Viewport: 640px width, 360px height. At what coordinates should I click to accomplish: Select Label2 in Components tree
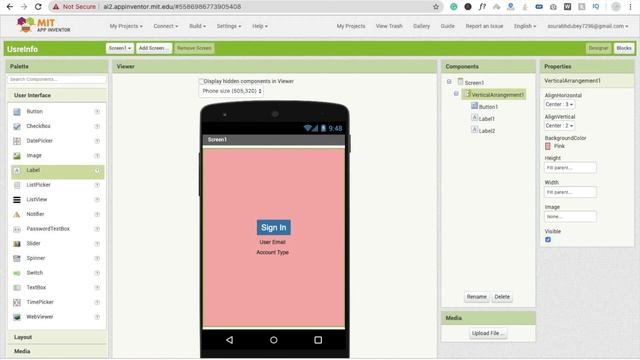[x=487, y=131]
